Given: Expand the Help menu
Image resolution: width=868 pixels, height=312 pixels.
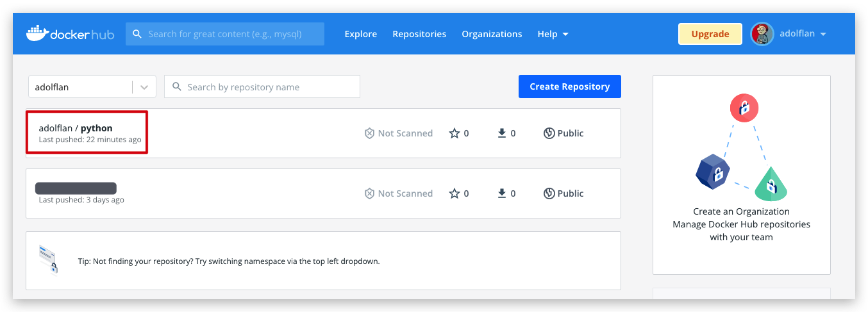Looking at the screenshot, I should (553, 34).
